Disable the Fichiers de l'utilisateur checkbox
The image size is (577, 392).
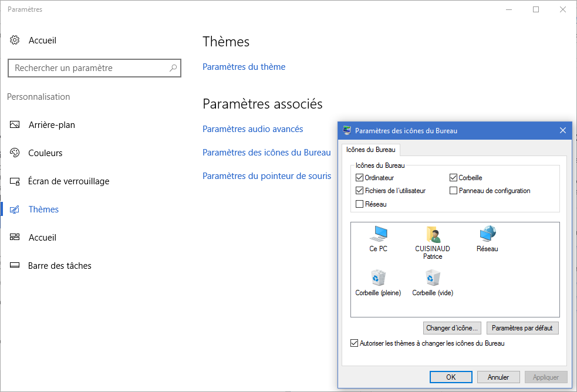[360, 191]
